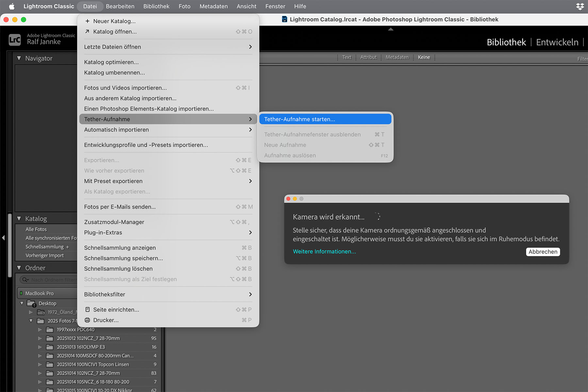The width and height of the screenshot is (588, 392).
Task: Switch to the Entwickeln module
Action: tap(557, 42)
